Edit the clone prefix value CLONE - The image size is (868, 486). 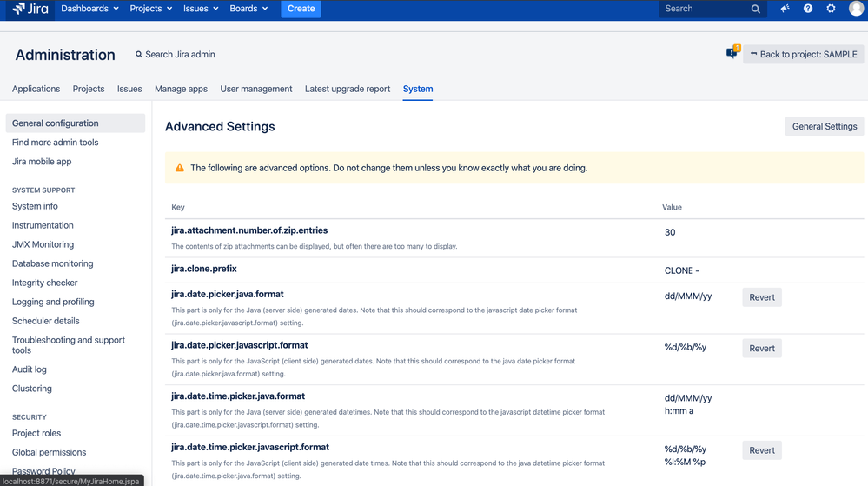pos(681,271)
